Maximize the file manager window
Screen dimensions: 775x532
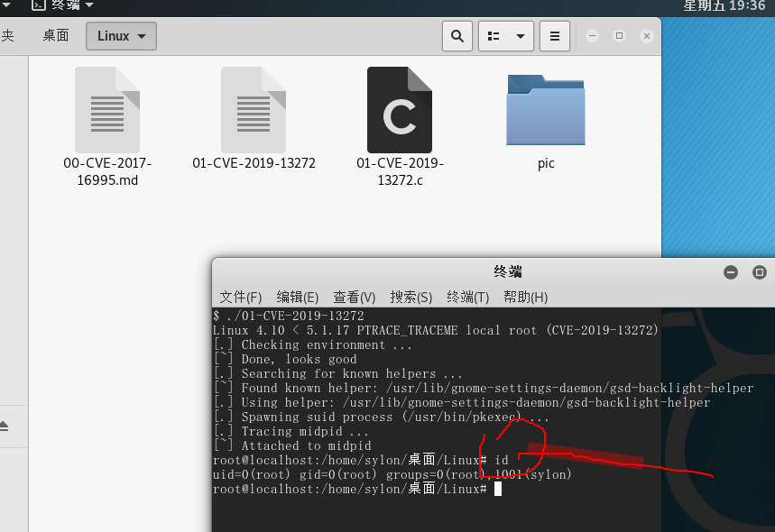click(619, 36)
